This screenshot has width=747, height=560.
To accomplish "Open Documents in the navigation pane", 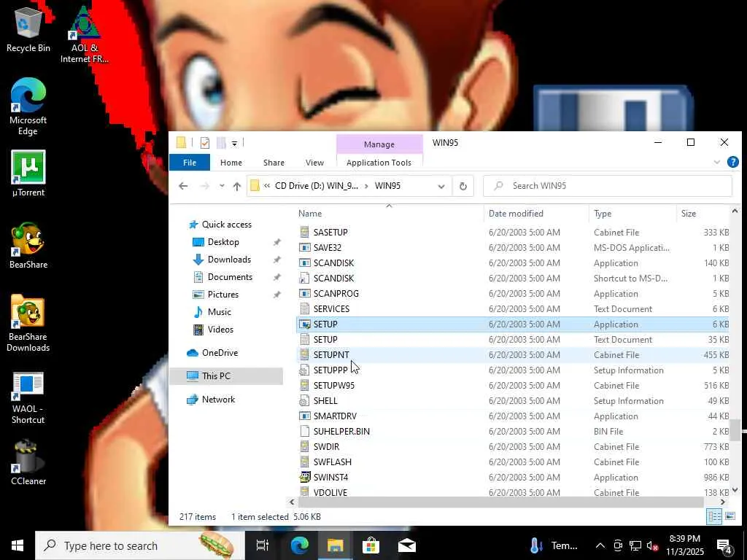I will [230, 277].
